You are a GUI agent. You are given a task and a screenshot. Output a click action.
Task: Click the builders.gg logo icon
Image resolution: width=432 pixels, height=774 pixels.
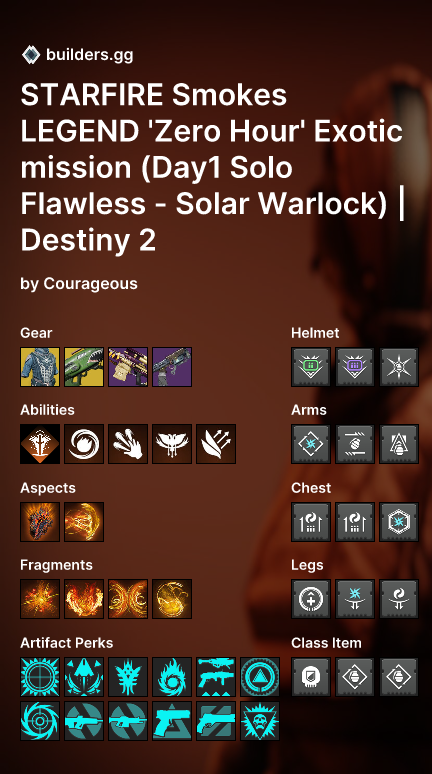[x=31, y=54]
